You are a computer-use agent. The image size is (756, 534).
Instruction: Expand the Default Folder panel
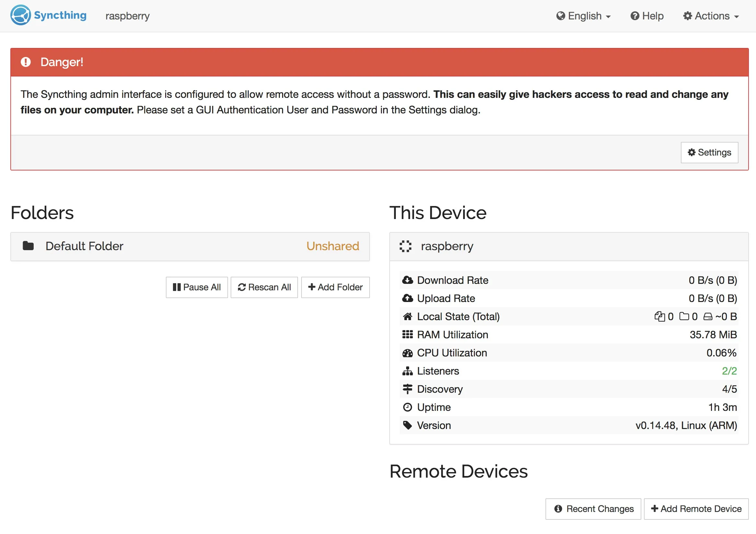coord(190,246)
